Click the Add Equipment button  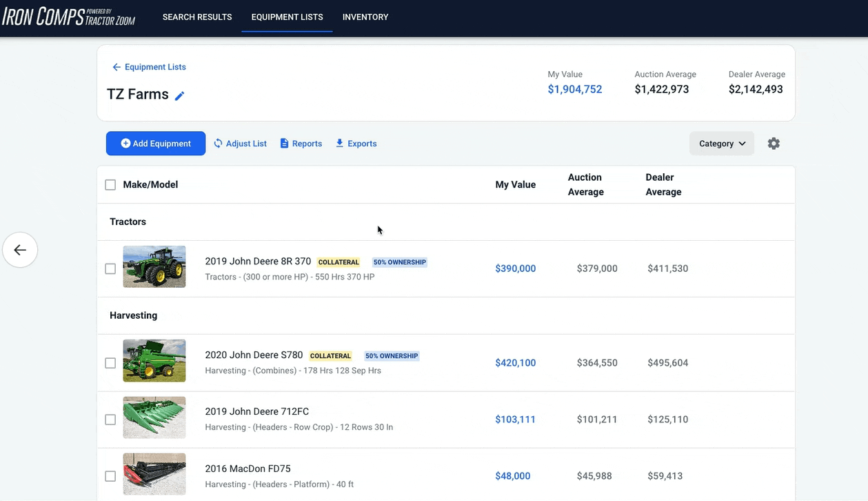[156, 144]
